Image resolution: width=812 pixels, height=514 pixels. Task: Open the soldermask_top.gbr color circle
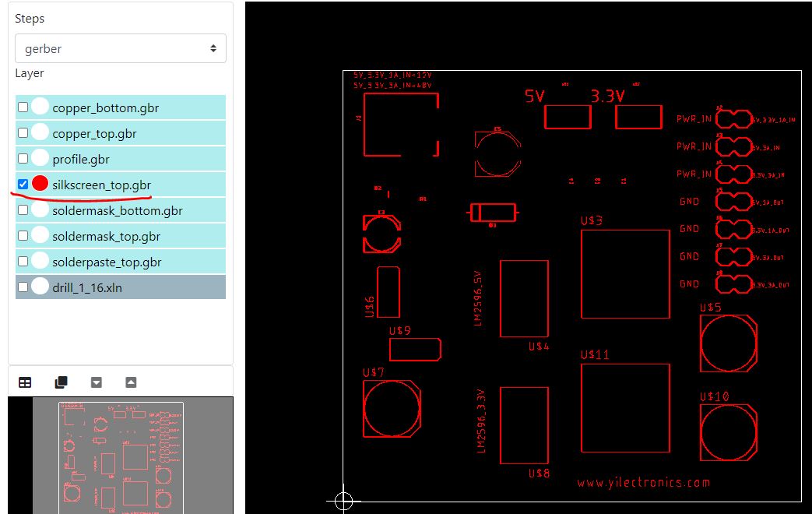click(40, 236)
